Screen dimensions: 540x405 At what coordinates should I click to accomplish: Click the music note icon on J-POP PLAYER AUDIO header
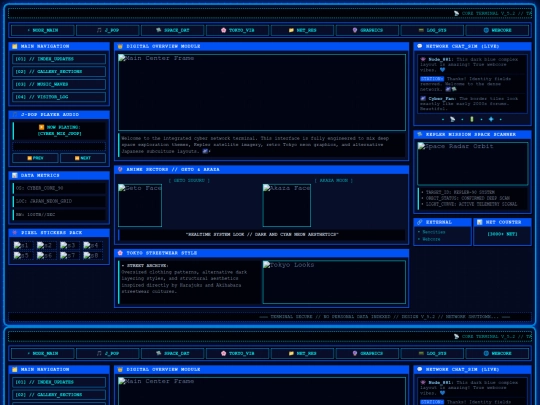coord(15,114)
